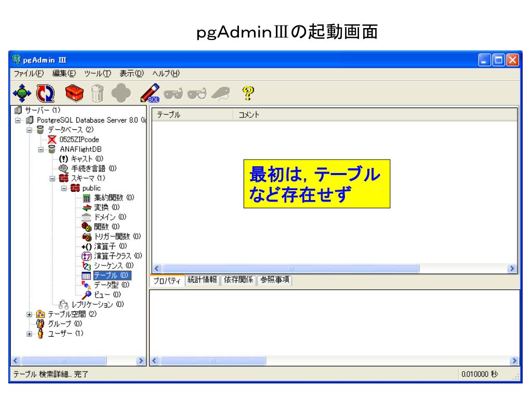The image size is (532, 399).
Task: Click the テーブル空間 (2) tablespace icon
Action: [x=41, y=314]
